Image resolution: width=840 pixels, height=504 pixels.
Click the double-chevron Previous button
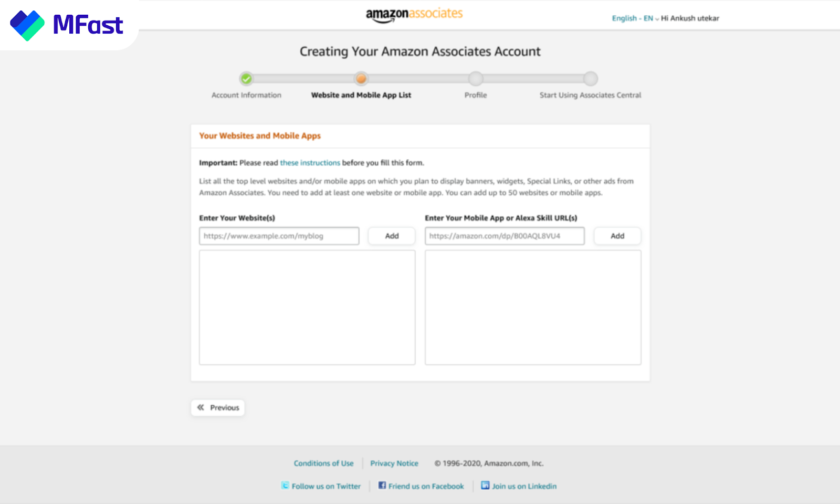tap(218, 408)
